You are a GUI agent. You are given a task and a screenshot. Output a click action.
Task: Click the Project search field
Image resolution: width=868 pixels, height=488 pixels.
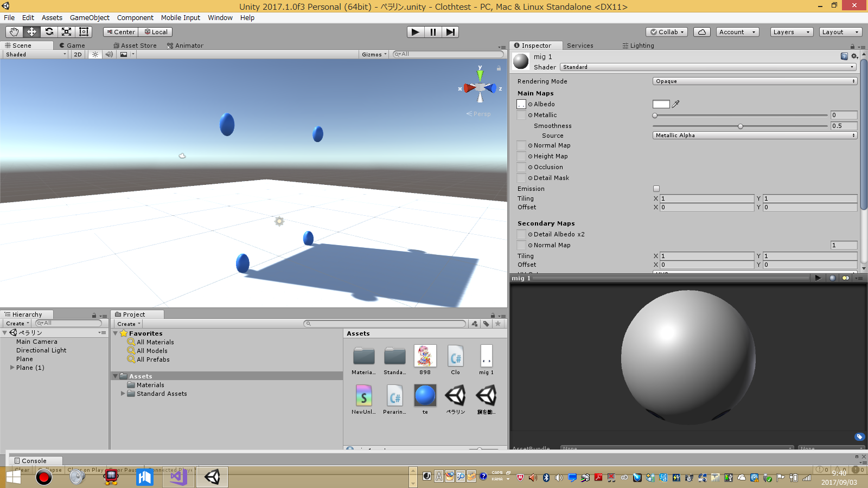pos(385,324)
